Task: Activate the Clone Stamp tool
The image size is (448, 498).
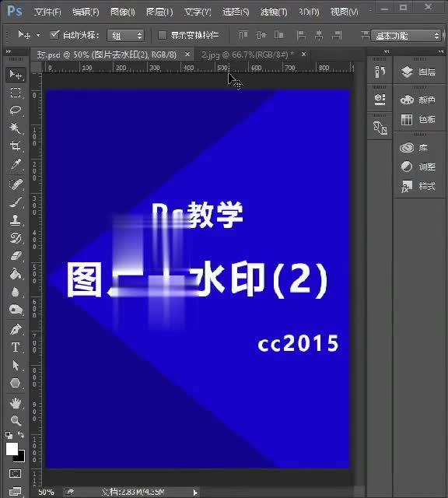Action: point(16,219)
